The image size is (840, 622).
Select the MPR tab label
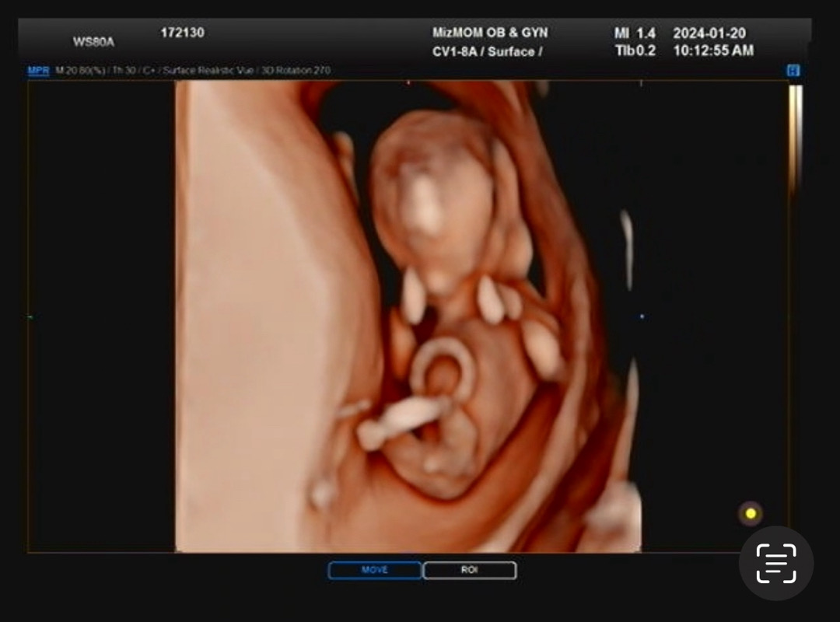tap(38, 71)
